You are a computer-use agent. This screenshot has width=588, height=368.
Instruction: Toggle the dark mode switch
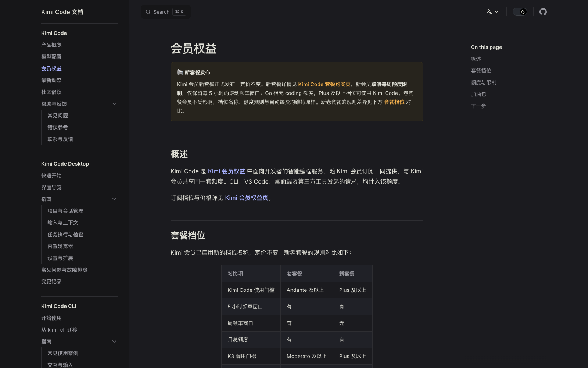pos(520,12)
